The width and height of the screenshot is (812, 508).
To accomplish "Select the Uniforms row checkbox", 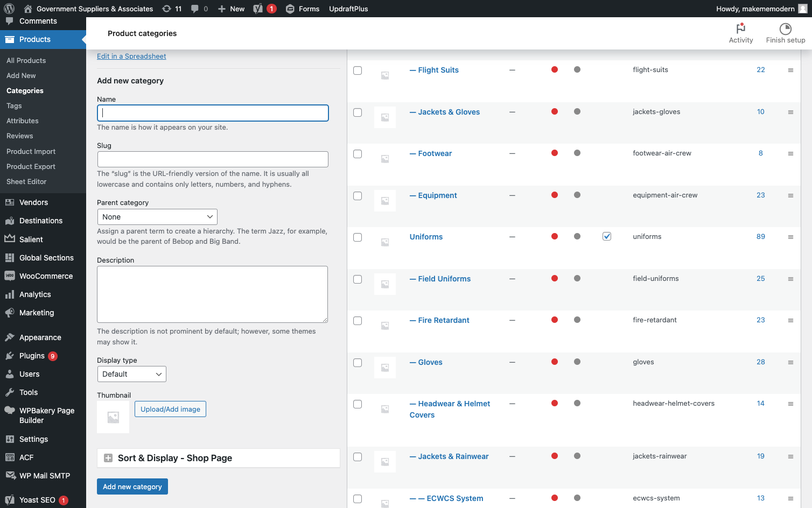I will [x=358, y=237].
